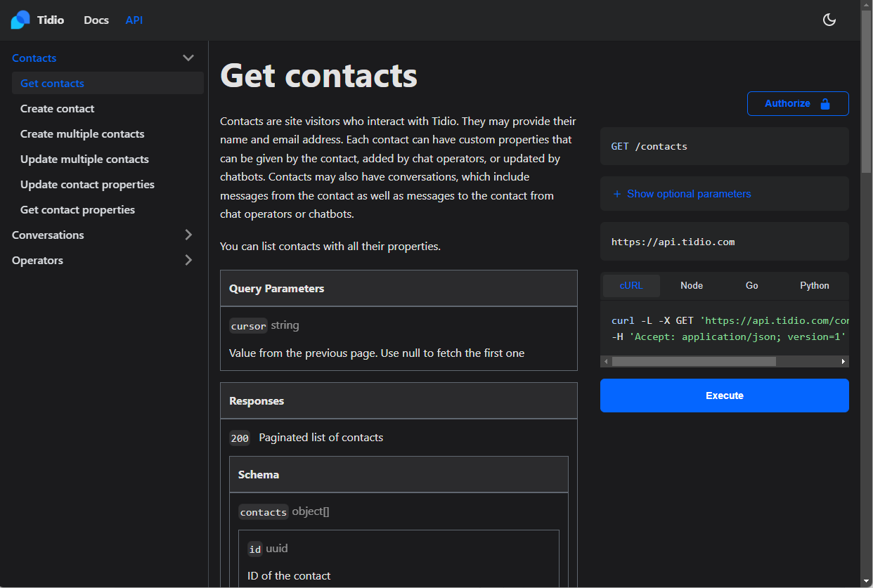Click the code scrollbar left arrow
873x588 pixels.
[606, 361]
